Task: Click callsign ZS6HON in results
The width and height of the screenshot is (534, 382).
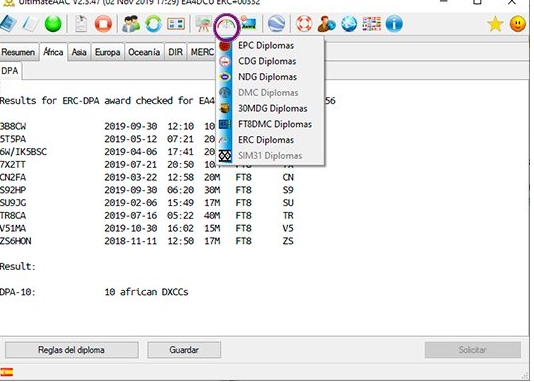Action: pos(16,241)
